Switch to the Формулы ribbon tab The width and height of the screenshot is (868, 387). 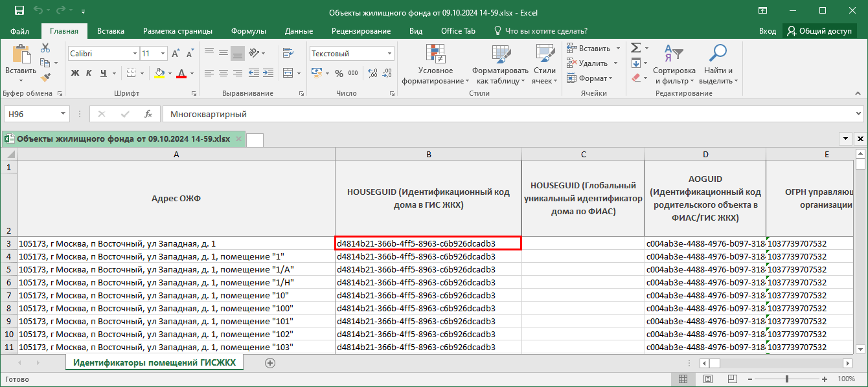point(248,31)
